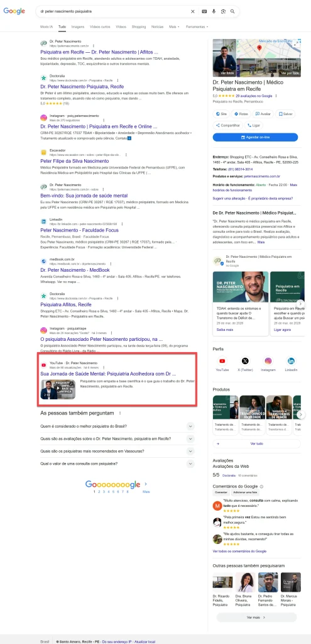Image resolution: width=311 pixels, height=644 pixels.
Task: Switch to the Imagens tab
Action: click(x=77, y=26)
